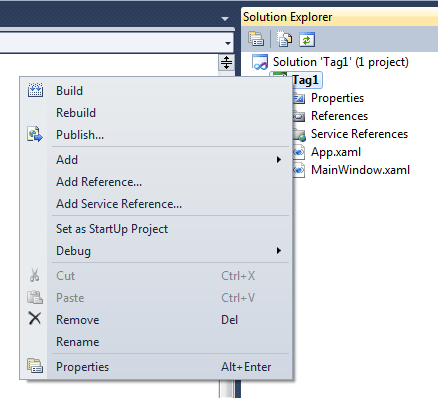Choose Rebuild from the context menu

[x=76, y=113]
